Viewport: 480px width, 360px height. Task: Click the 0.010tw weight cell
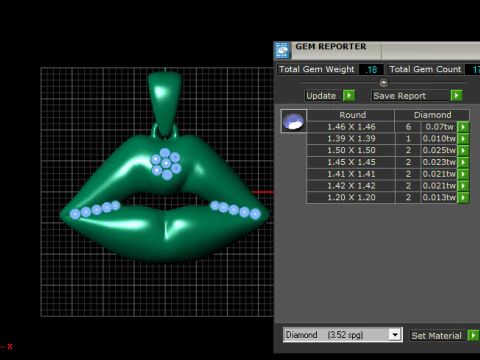pyautogui.click(x=439, y=139)
